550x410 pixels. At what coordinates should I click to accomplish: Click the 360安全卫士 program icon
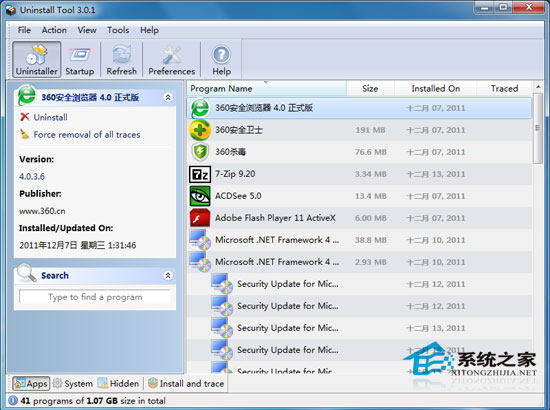(200, 130)
